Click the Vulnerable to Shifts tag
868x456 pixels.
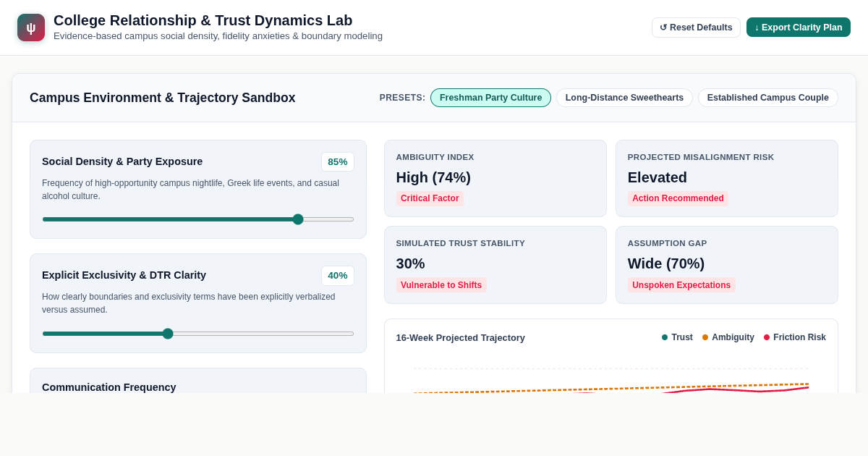441,285
